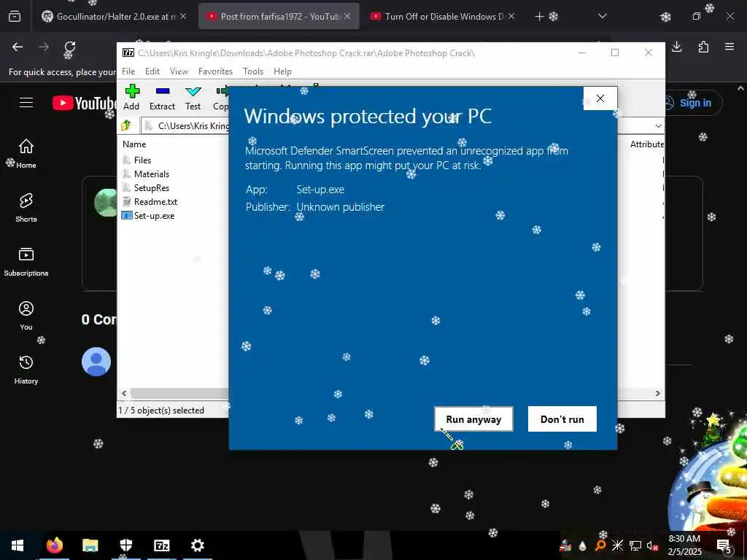
Task: Click the browser back arrow
Action: [x=18, y=47]
